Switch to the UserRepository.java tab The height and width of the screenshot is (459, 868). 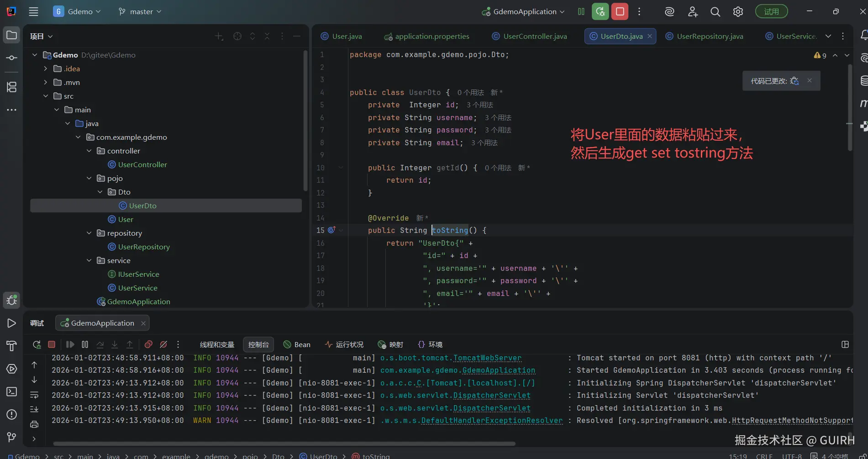(x=705, y=36)
